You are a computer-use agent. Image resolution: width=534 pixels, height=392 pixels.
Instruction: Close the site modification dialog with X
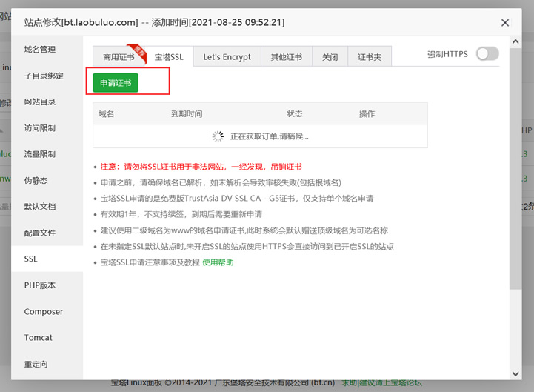click(x=505, y=23)
